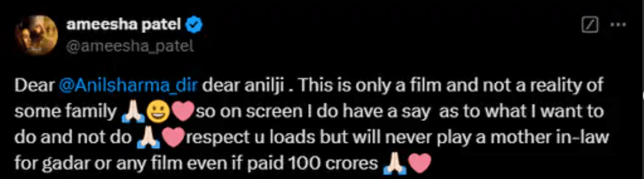Click heart emoji before 'so on screen'
644x179 pixels.
tap(182, 112)
